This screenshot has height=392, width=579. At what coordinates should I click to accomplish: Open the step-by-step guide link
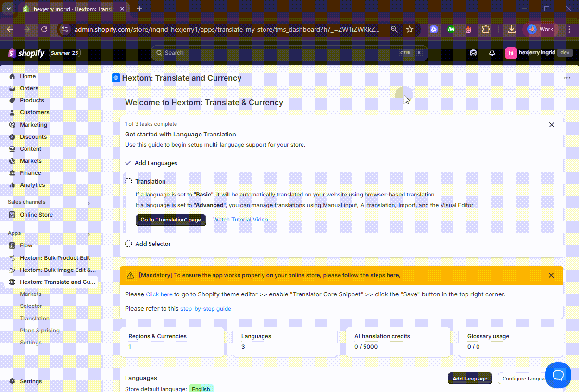pos(206,309)
